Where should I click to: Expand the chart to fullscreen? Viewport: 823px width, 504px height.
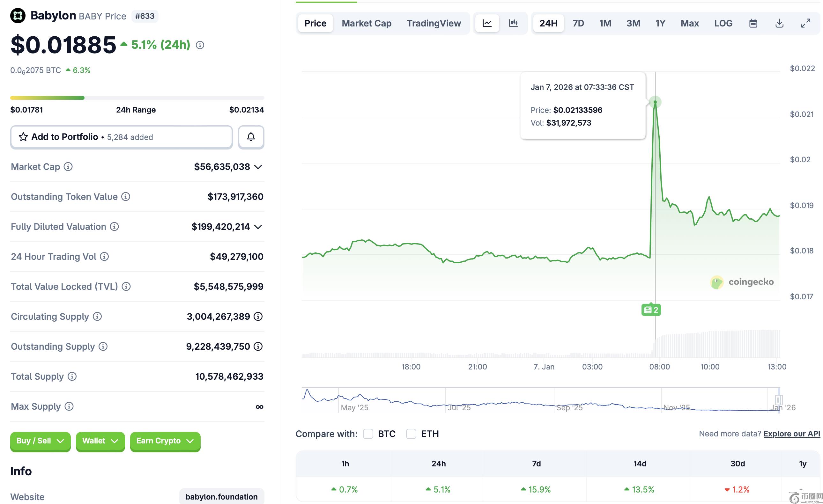pyautogui.click(x=806, y=23)
